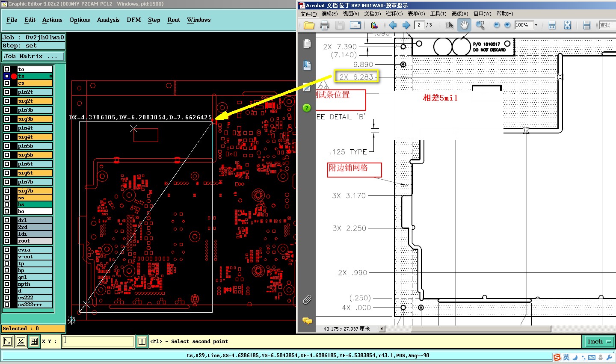
Task: Go to next page in Acrobat
Action: (406, 25)
